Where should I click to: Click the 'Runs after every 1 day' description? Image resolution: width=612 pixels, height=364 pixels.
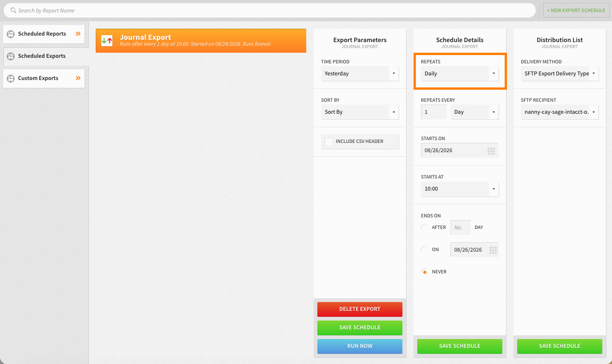196,44
